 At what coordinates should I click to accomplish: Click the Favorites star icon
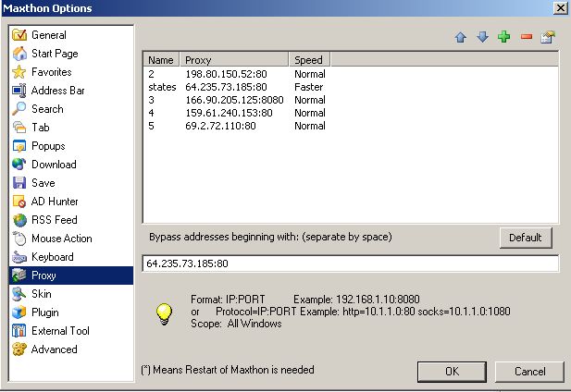pos(19,72)
